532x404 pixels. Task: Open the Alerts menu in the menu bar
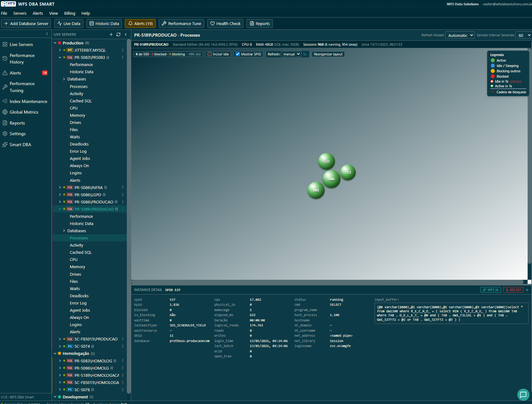pos(38,13)
